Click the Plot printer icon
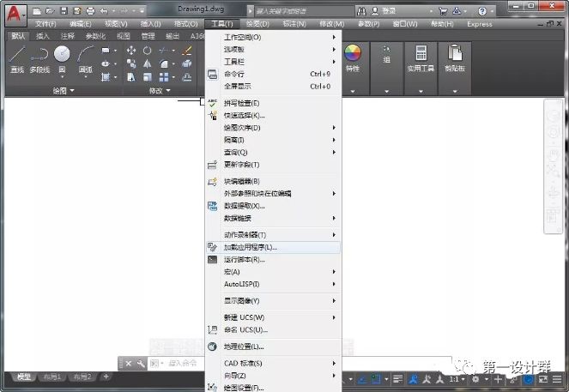 [x=90, y=11]
